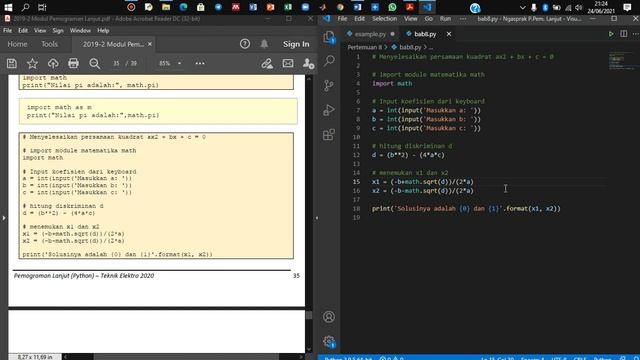Open Microsoft Edge from the taskbar
The width and height of the screenshot is (640, 360).
point(183,7)
